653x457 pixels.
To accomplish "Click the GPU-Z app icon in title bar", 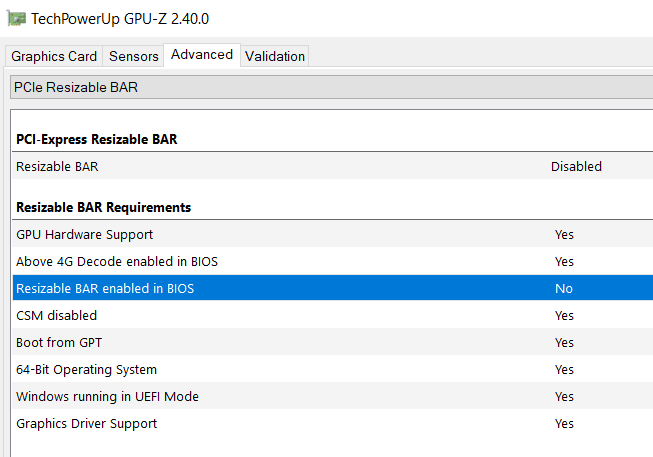I will pos(17,19).
